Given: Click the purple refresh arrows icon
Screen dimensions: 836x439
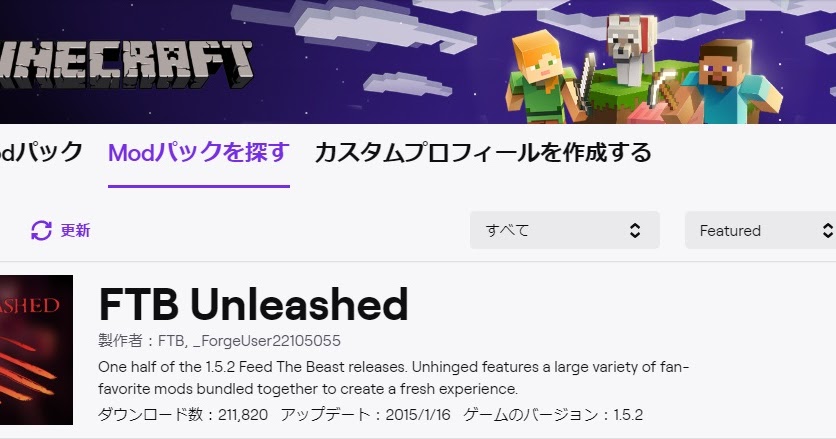Looking at the screenshot, I should tap(41, 230).
